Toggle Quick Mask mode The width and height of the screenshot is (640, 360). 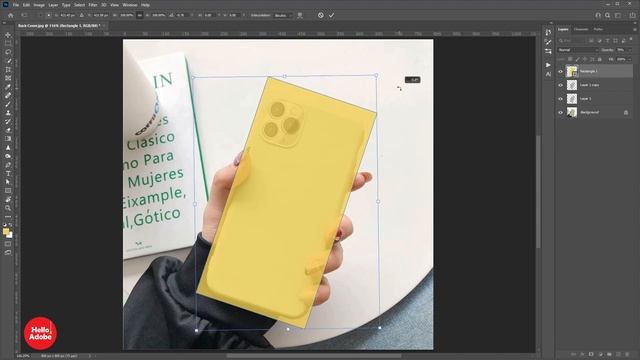click(8, 244)
